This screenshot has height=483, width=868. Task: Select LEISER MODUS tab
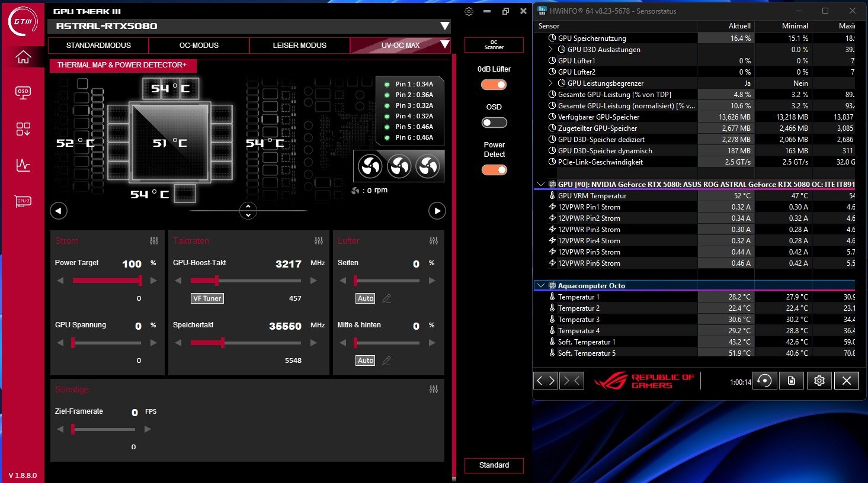pos(300,46)
